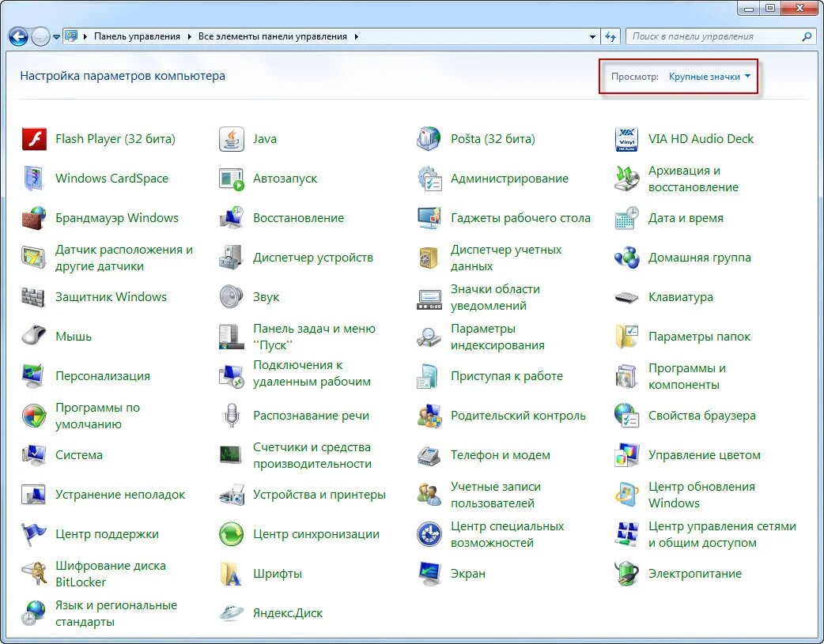Screen dimensions: 824x644
Task: Click the Звук speaker icon
Action: [232, 297]
